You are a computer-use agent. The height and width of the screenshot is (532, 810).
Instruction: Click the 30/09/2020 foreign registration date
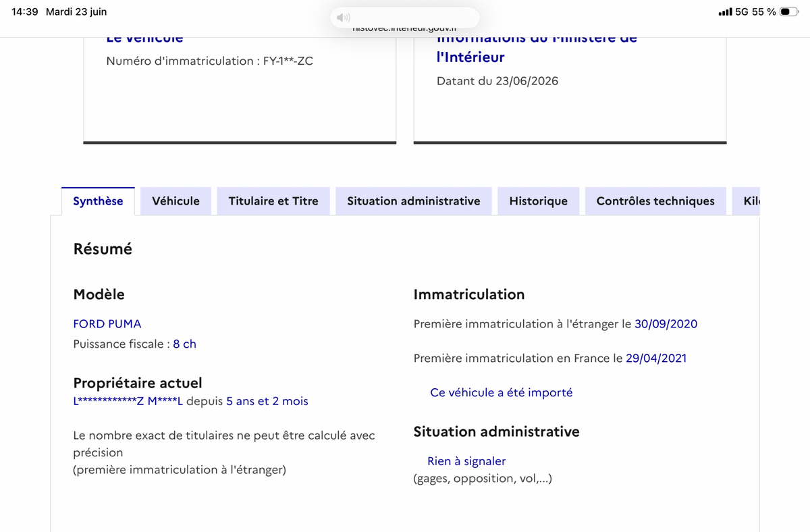click(666, 324)
